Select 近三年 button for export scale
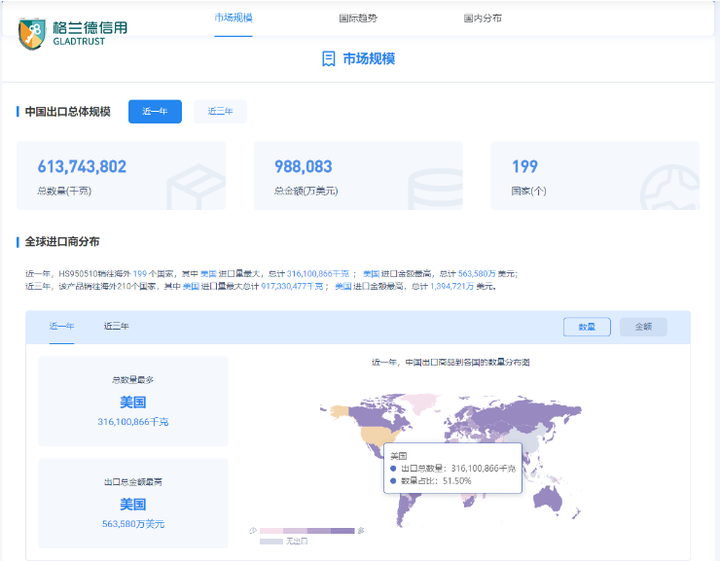The width and height of the screenshot is (720, 561). click(x=220, y=111)
